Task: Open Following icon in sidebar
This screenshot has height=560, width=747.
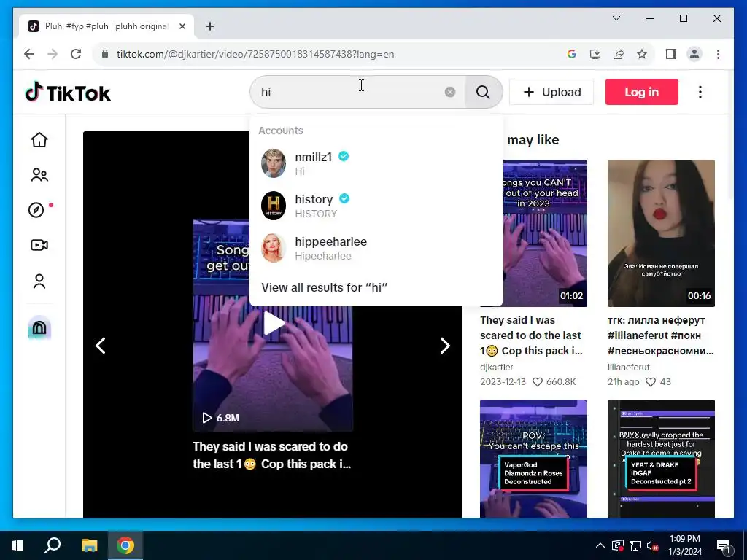Action: tap(39, 175)
